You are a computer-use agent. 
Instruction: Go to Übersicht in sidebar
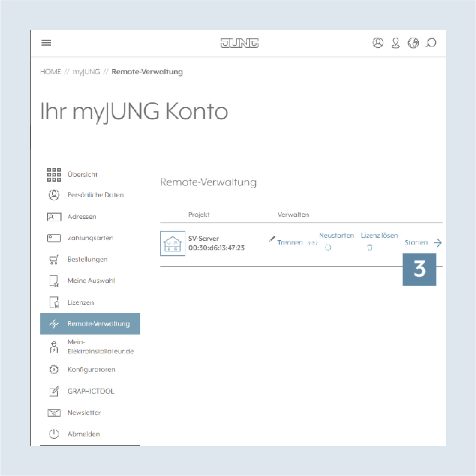click(x=82, y=175)
